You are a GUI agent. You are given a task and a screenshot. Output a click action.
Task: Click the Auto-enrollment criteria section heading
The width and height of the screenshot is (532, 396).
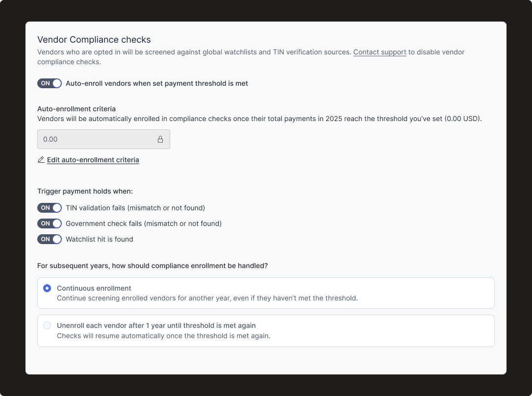click(76, 109)
